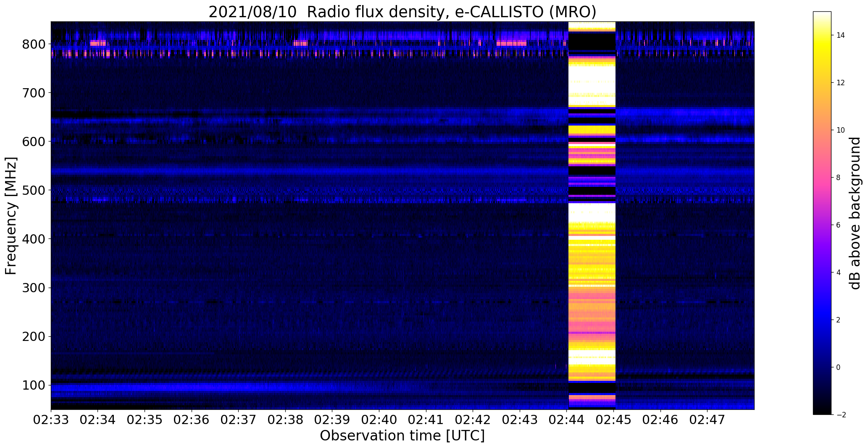This screenshot has width=868, height=448.
Task: Click the colorbar tick label 14
Action: click(x=841, y=35)
